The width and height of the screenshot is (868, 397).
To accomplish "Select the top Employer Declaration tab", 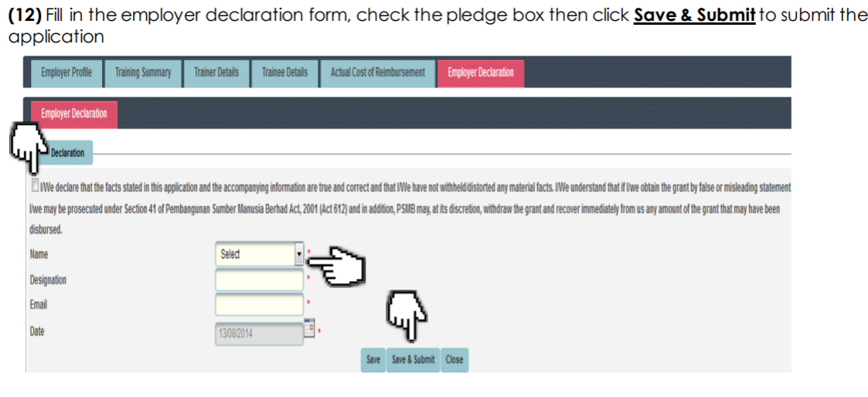I will (481, 73).
